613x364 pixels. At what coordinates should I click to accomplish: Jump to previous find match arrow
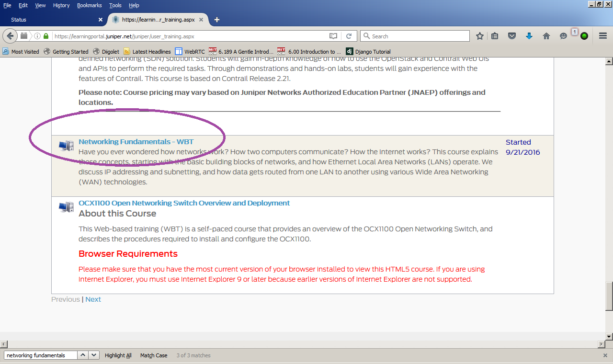(x=83, y=355)
